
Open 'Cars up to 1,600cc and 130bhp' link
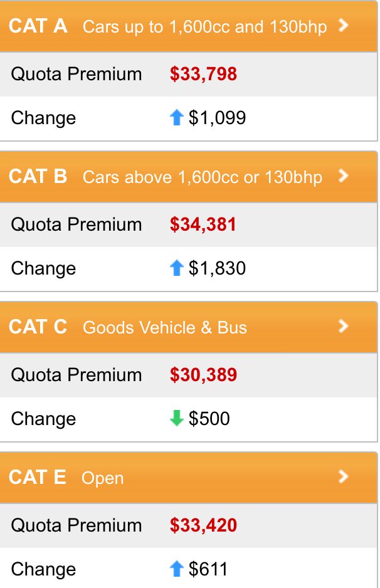204,28
